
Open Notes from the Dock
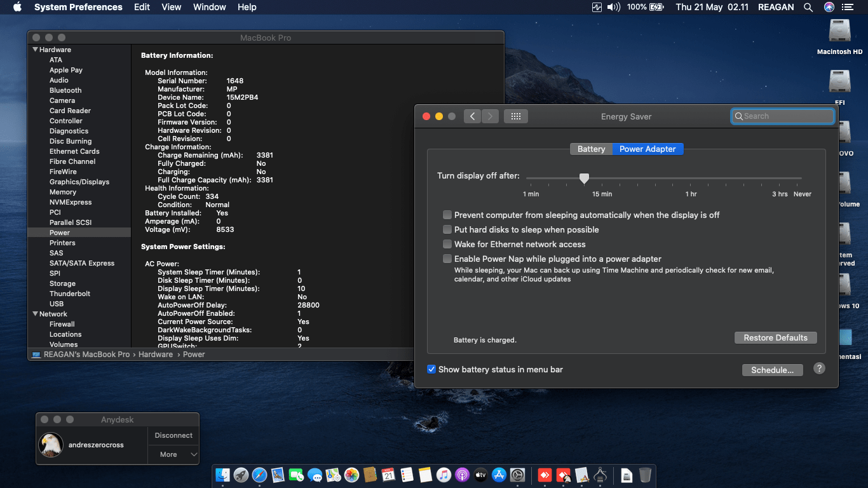click(x=425, y=475)
